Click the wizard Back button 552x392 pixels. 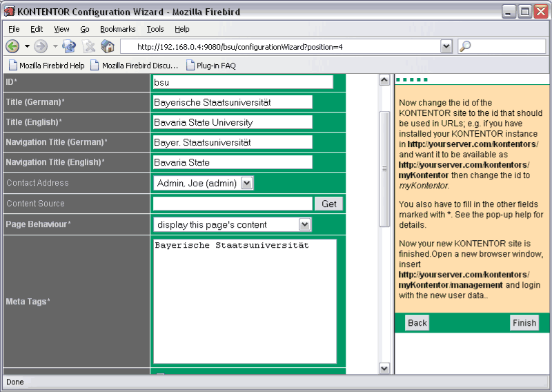417,323
